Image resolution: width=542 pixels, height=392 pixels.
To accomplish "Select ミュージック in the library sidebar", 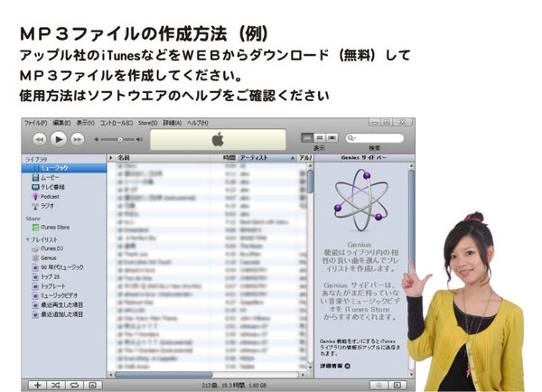I will (x=64, y=168).
